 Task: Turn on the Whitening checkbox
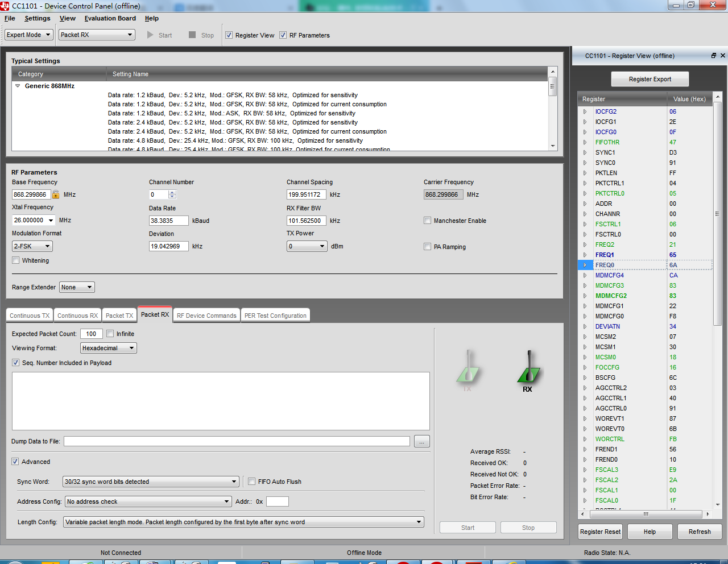15,260
